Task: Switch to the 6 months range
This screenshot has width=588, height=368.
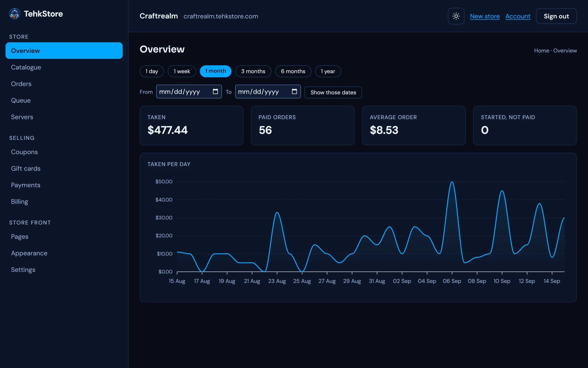Action: pos(293,71)
